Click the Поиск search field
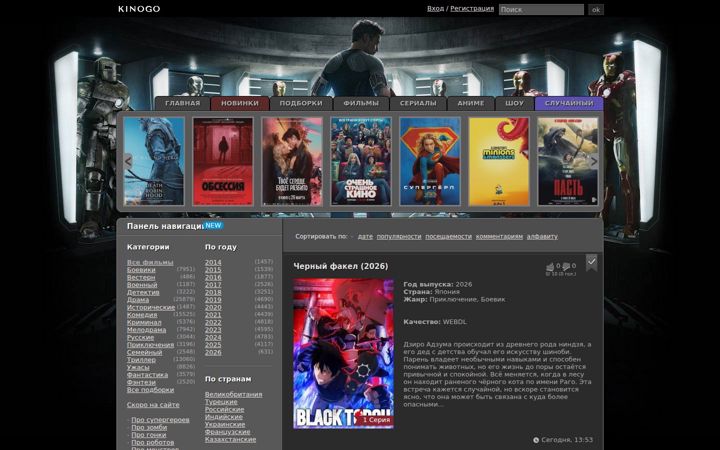The height and width of the screenshot is (450, 720). click(x=541, y=10)
